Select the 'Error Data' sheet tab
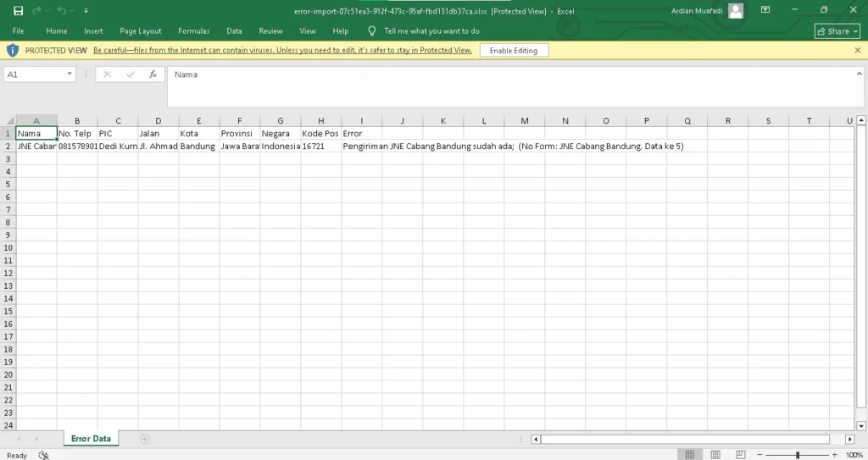This screenshot has width=868, height=460. (x=91, y=439)
